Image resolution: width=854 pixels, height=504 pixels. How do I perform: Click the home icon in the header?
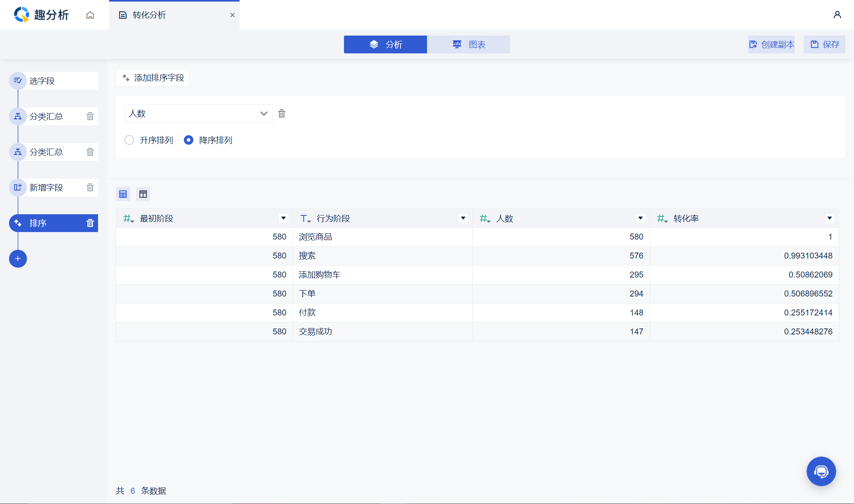coord(90,15)
